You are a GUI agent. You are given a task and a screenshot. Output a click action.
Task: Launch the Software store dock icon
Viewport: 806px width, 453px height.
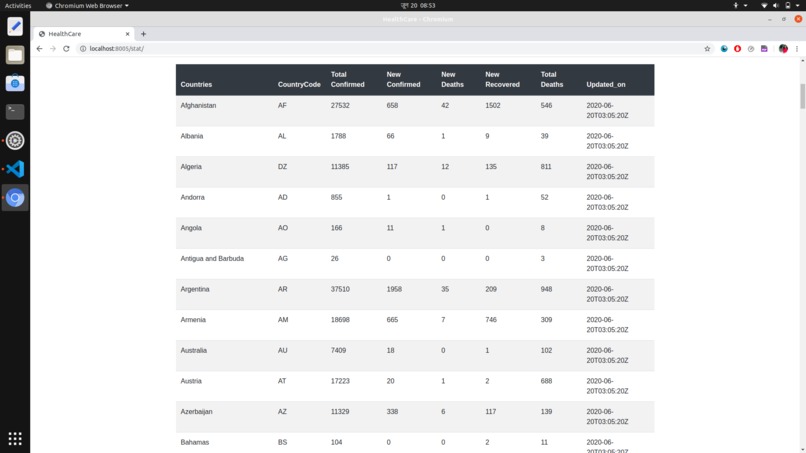point(15,83)
